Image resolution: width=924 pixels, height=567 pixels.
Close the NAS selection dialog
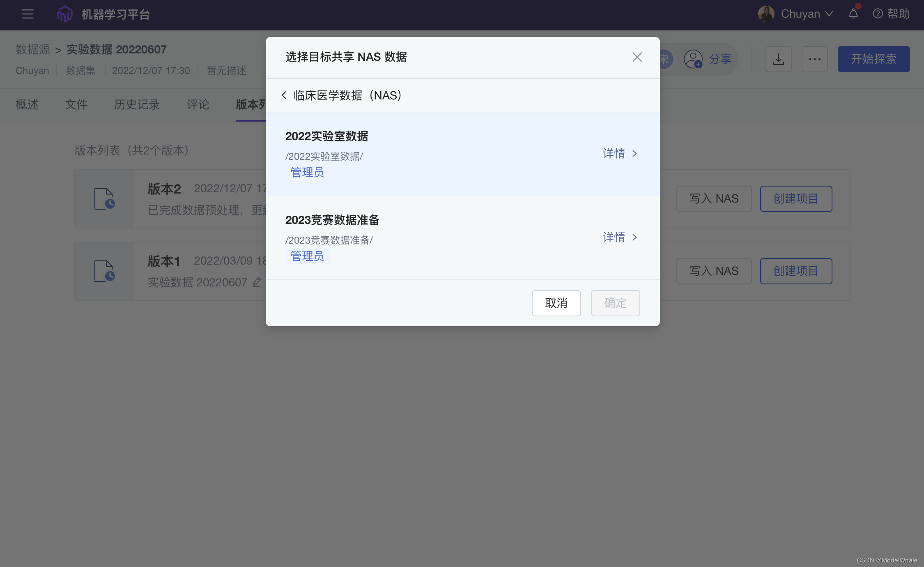tap(637, 57)
